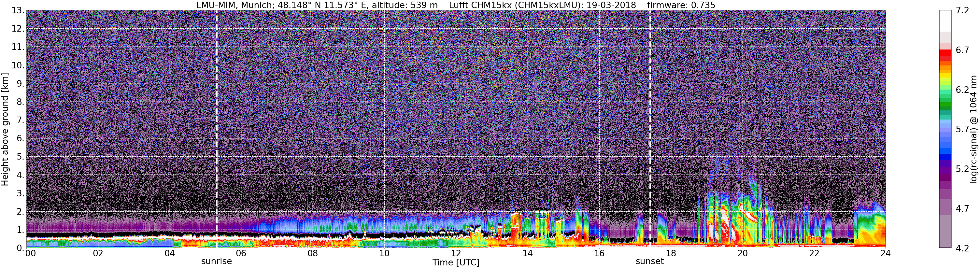The height and width of the screenshot is (269, 980).
Task: Click the y-axis tick label '0.'
Action: pyautogui.click(x=21, y=248)
